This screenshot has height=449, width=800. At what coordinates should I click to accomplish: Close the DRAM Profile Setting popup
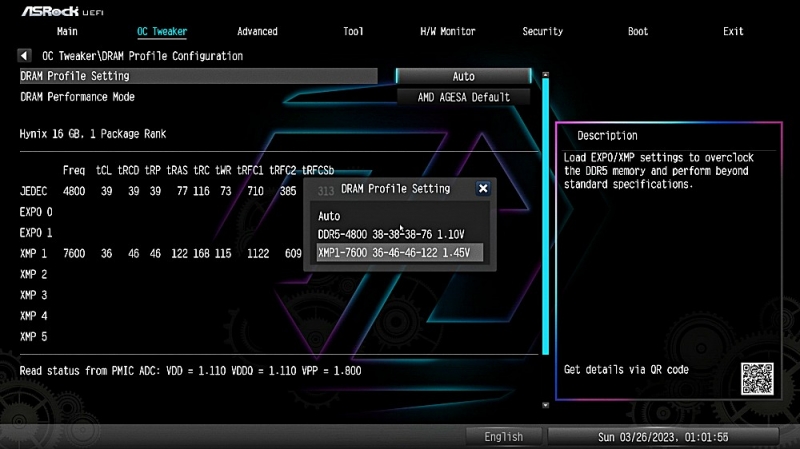click(x=483, y=188)
